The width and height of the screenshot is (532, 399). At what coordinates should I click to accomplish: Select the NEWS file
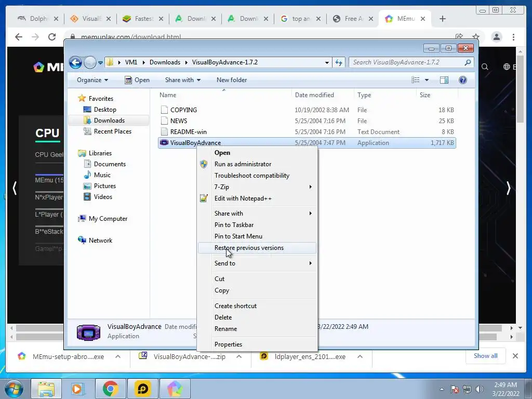tap(179, 121)
